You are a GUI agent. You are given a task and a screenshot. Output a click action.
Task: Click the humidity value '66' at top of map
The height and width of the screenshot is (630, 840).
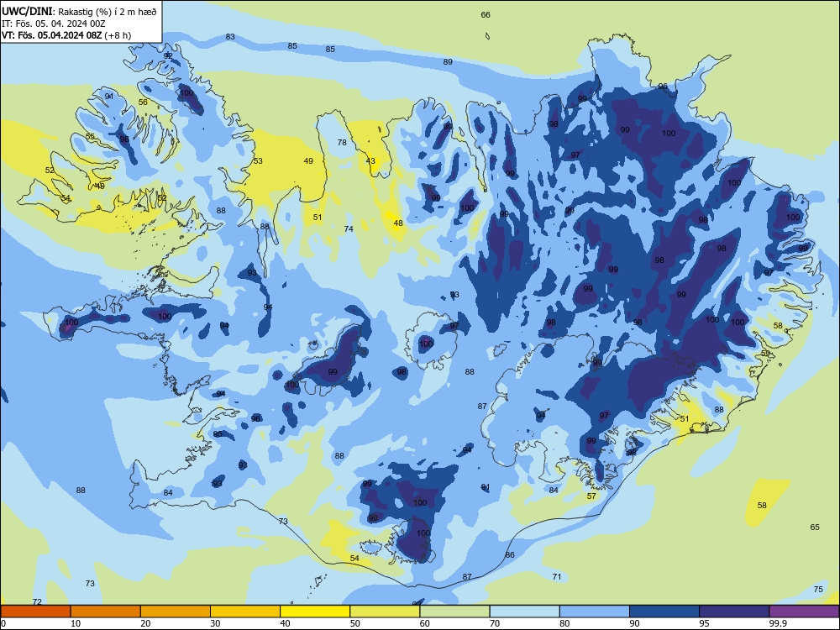(486, 15)
